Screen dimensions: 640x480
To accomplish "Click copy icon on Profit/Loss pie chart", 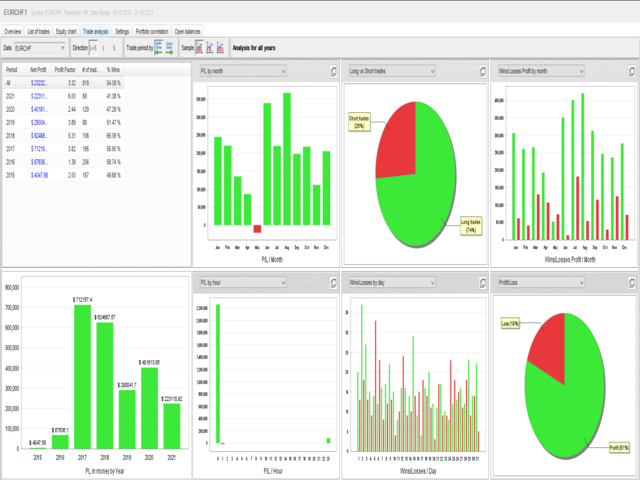I will (x=632, y=283).
